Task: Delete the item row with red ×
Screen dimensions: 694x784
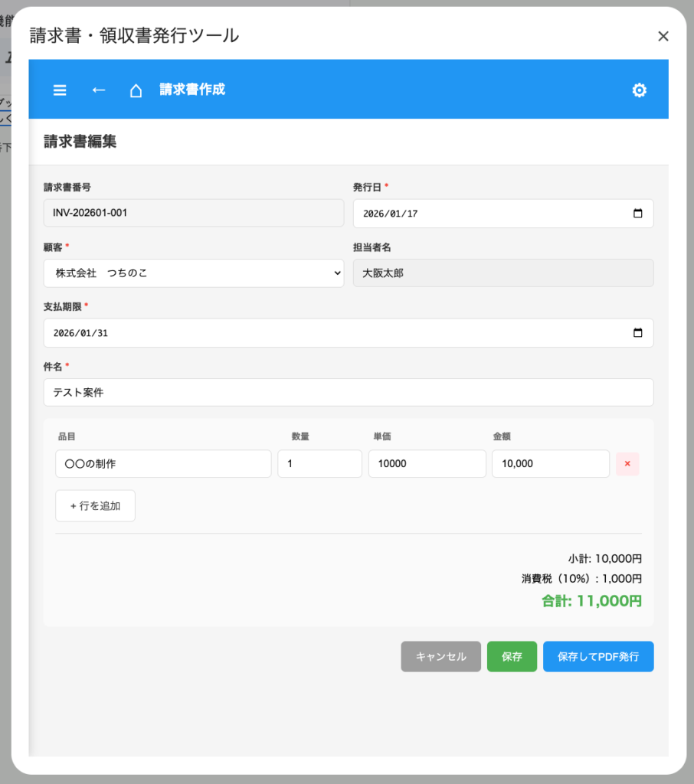Action: 627,464
